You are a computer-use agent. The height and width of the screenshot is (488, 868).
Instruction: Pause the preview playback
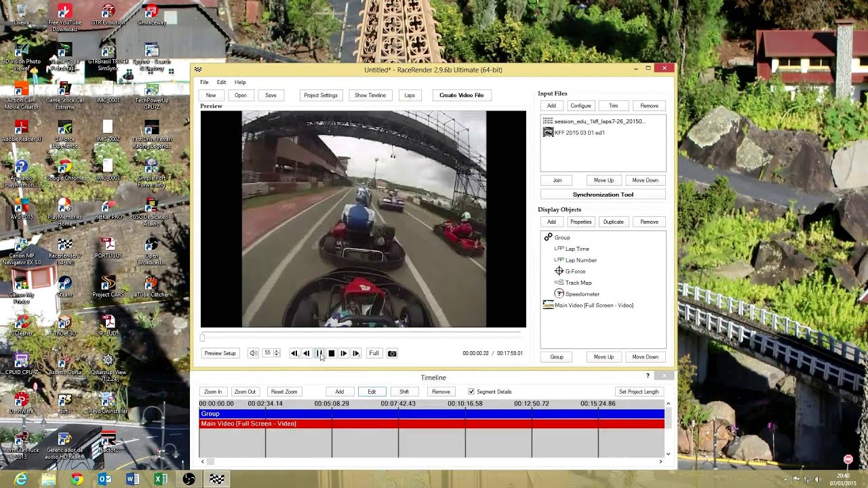tap(319, 353)
